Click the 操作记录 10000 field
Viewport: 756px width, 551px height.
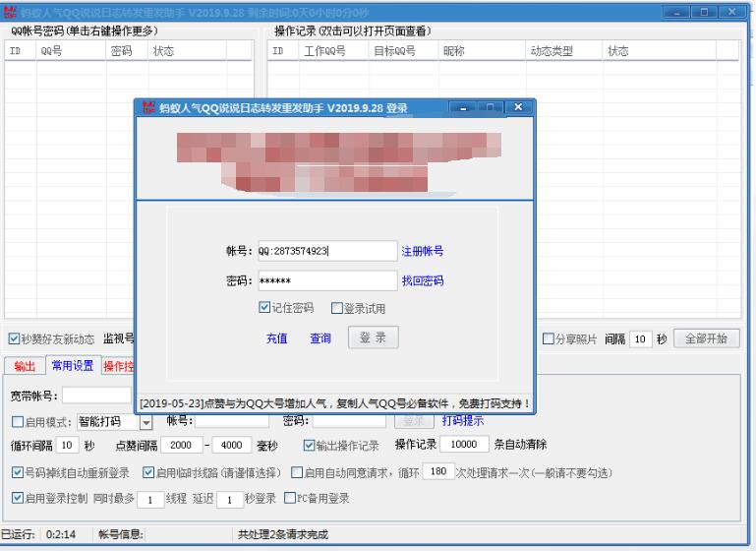point(464,444)
